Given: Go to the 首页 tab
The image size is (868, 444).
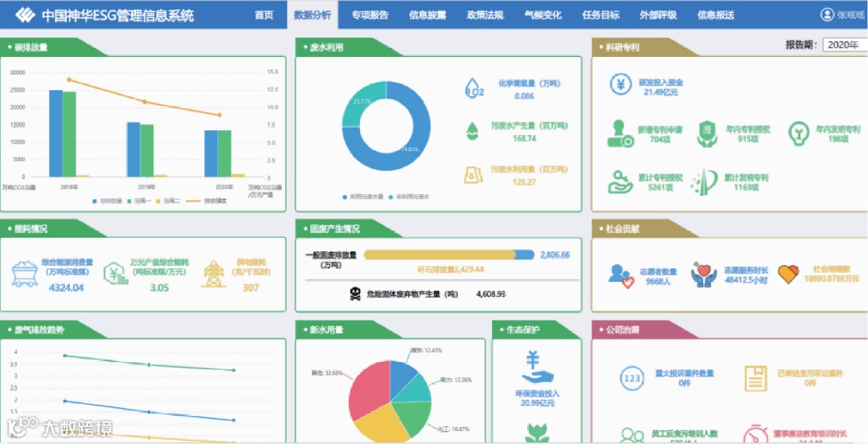Looking at the screenshot, I should click(264, 15).
